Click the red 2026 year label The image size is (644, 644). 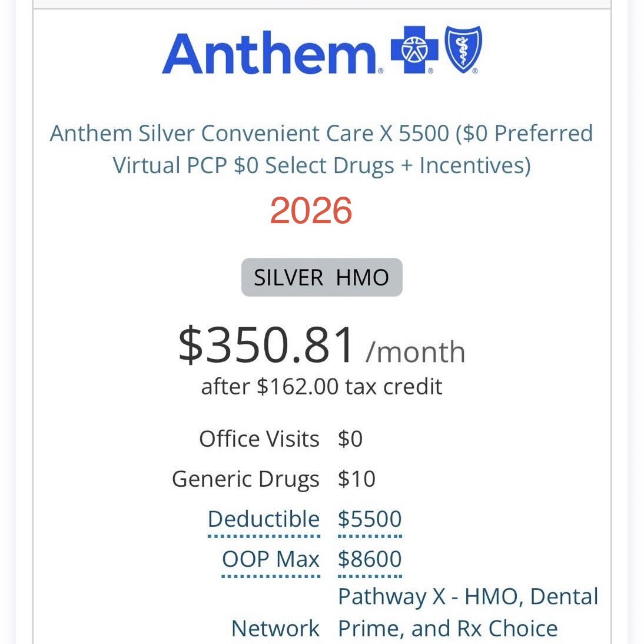click(311, 210)
